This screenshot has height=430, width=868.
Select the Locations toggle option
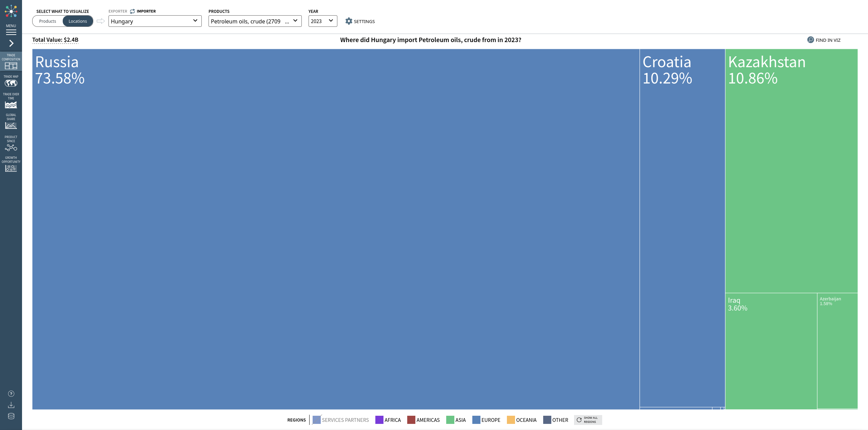(78, 21)
